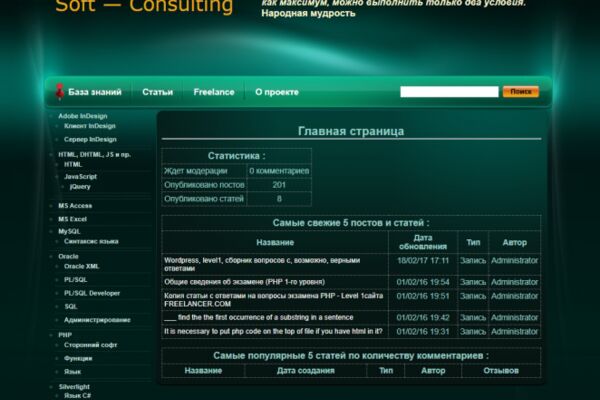The width and height of the screenshot is (600, 400).
Task: Open find the first occurrence post
Action: click(259, 318)
